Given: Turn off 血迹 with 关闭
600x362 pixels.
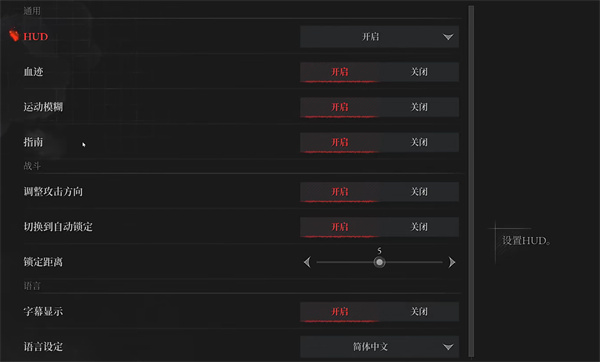Looking at the screenshot, I should [419, 72].
